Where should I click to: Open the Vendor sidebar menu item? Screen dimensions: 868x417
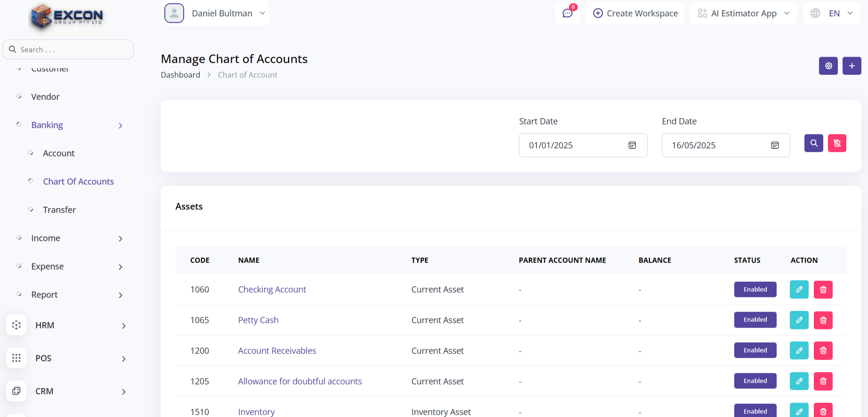coord(45,97)
